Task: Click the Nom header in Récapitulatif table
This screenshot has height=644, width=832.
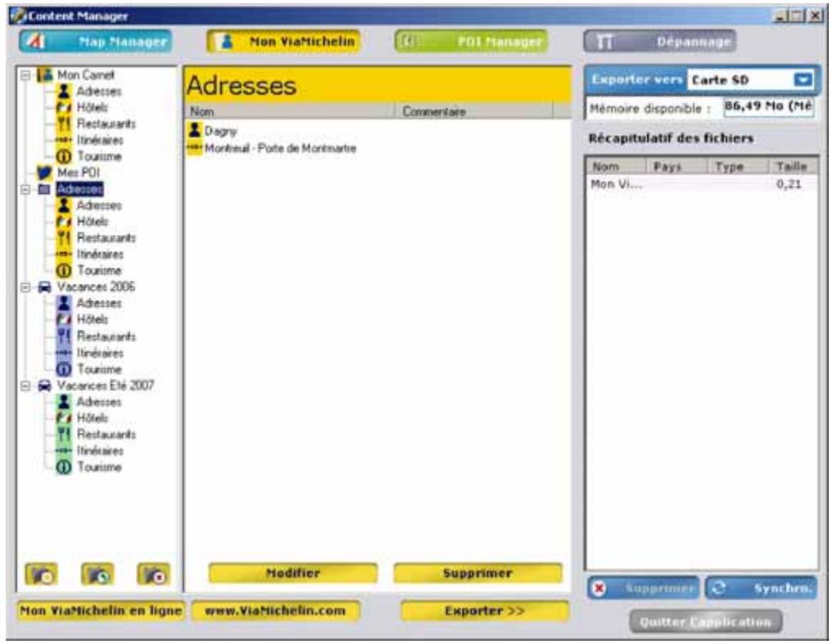Action: click(617, 167)
